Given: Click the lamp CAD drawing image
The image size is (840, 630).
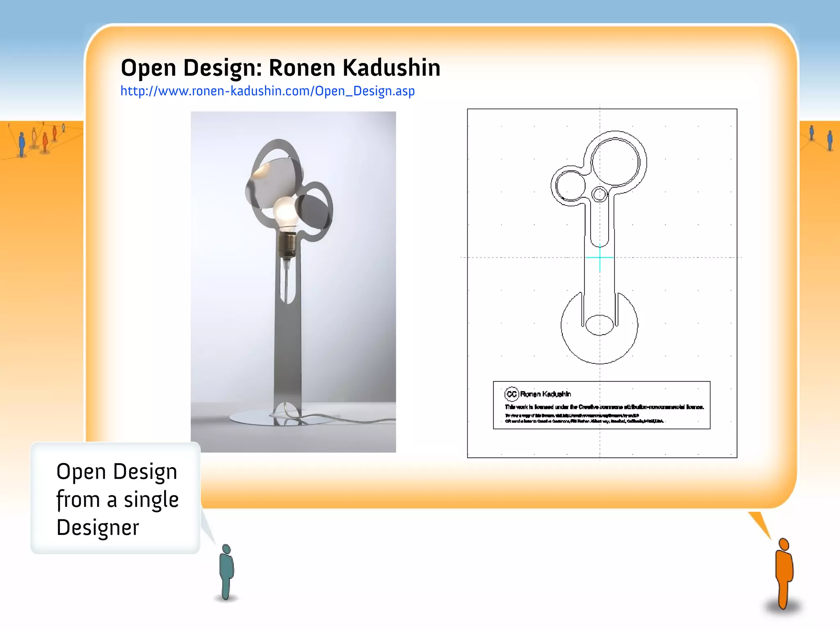Looking at the screenshot, I should coord(602,283).
